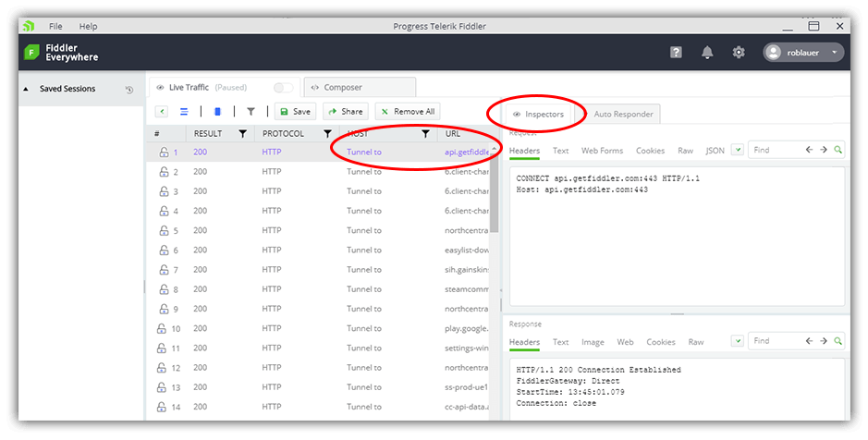This screenshot has height=440, width=868.
Task: Click the Response Find input field
Action: pyautogui.click(x=776, y=341)
